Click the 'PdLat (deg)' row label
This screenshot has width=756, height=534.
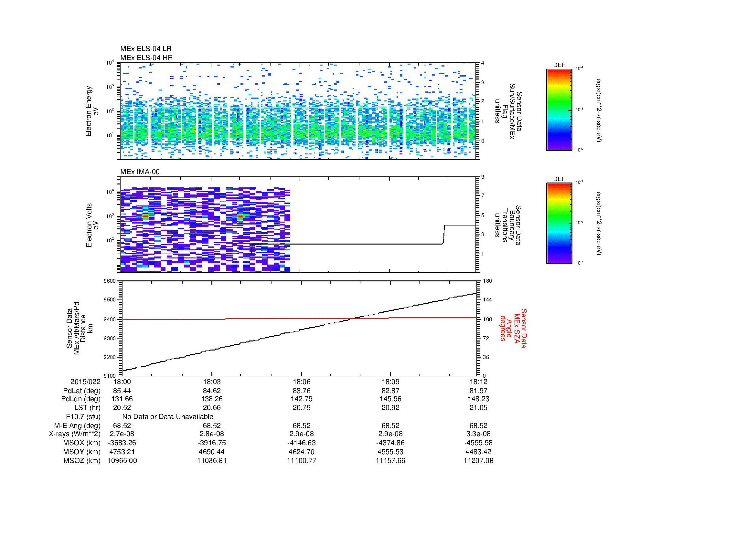click(82, 391)
